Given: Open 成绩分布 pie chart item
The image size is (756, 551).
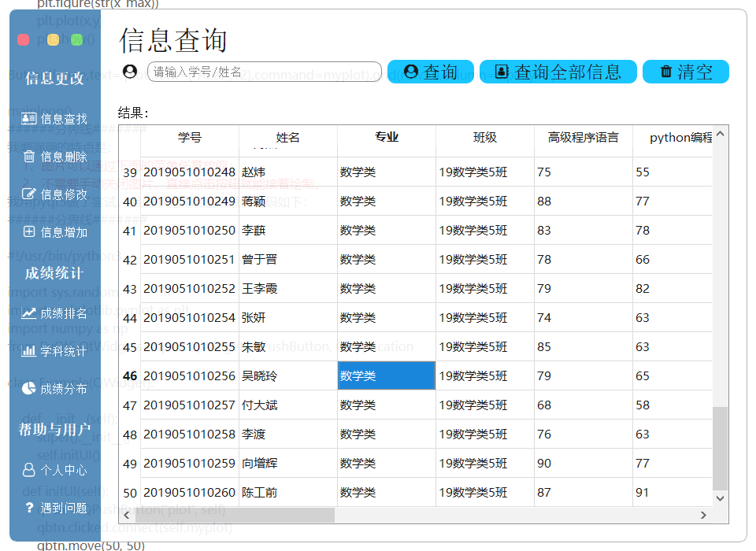Looking at the screenshot, I should pyautogui.click(x=54, y=389).
